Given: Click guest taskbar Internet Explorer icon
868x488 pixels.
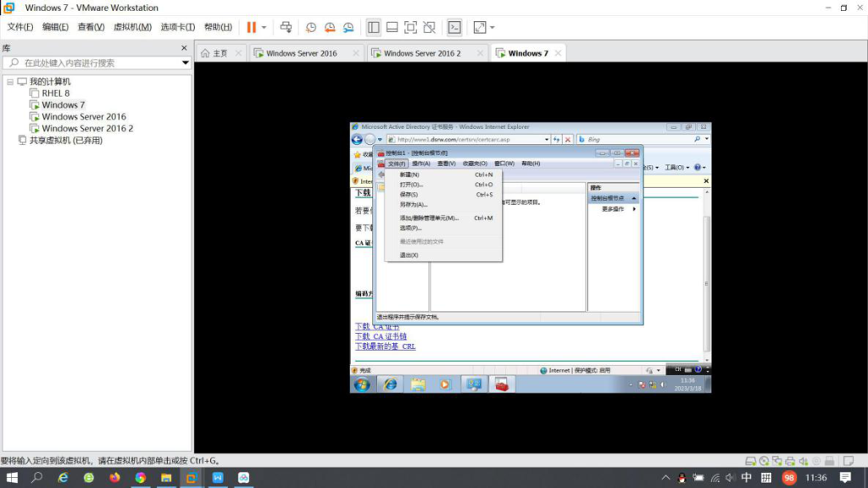Looking at the screenshot, I should pyautogui.click(x=390, y=385).
